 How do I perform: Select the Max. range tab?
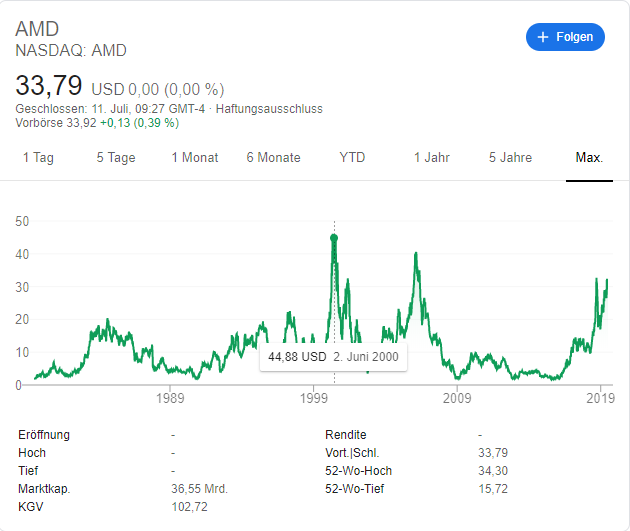(x=589, y=157)
